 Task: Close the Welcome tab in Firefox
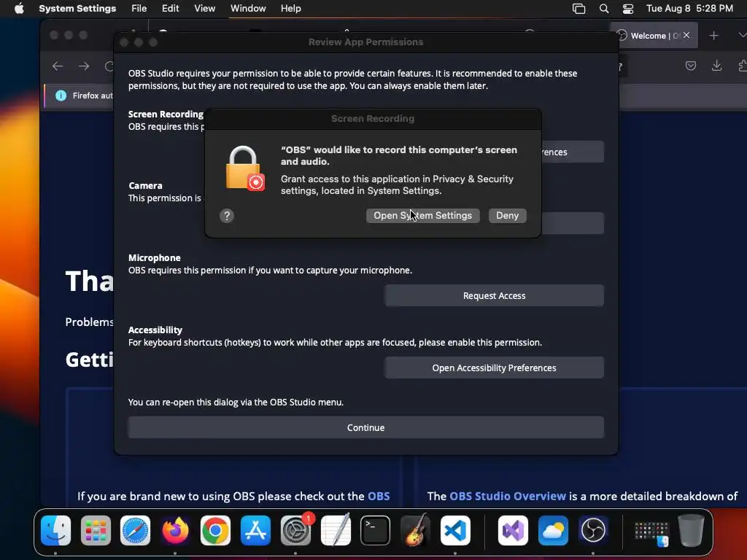pyautogui.click(x=686, y=35)
